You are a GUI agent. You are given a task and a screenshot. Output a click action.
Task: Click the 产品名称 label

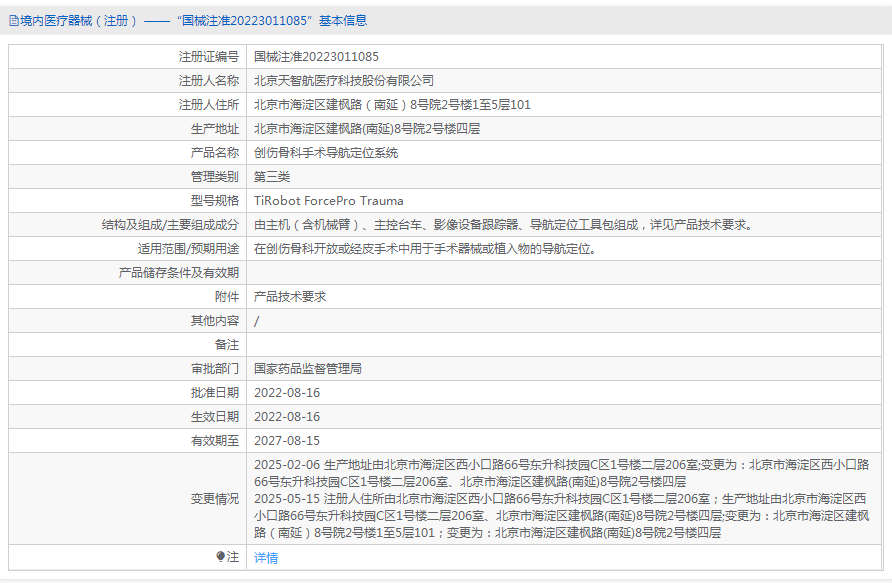pyautogui.click(x=214, y=152)
